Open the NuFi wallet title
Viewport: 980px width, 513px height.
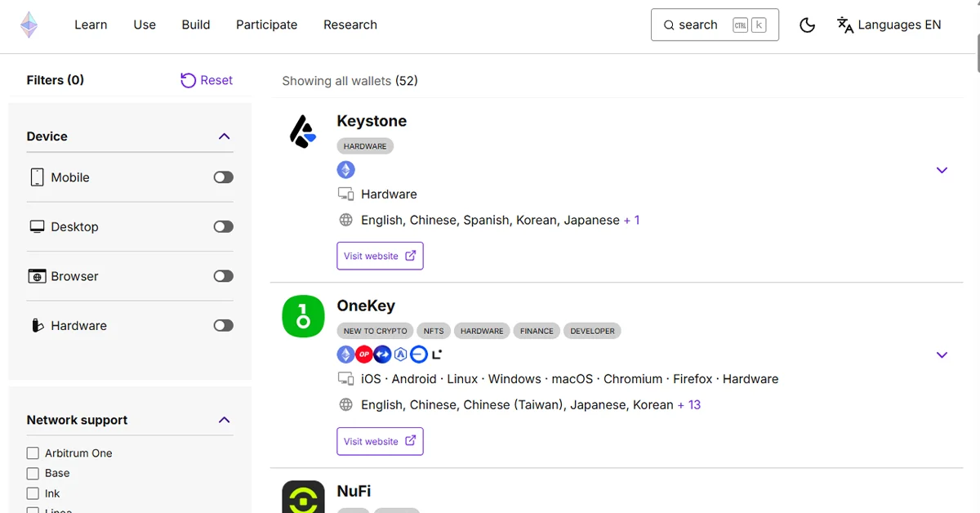click(x=354, y=491)
